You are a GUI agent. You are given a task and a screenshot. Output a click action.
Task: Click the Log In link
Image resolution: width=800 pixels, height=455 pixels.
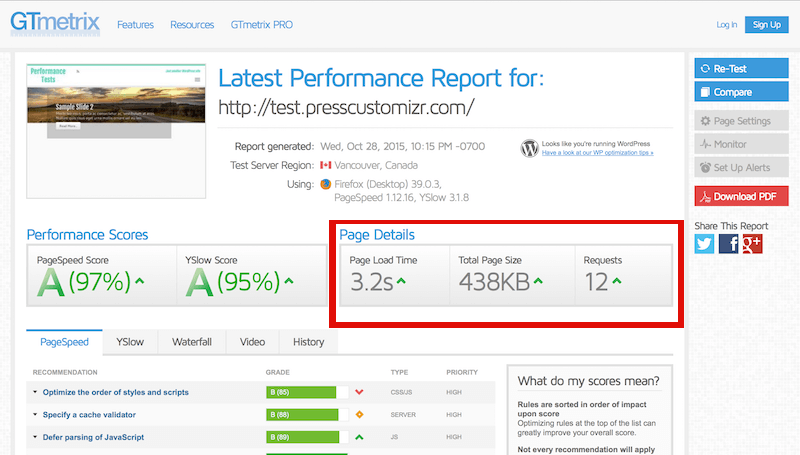727,24
